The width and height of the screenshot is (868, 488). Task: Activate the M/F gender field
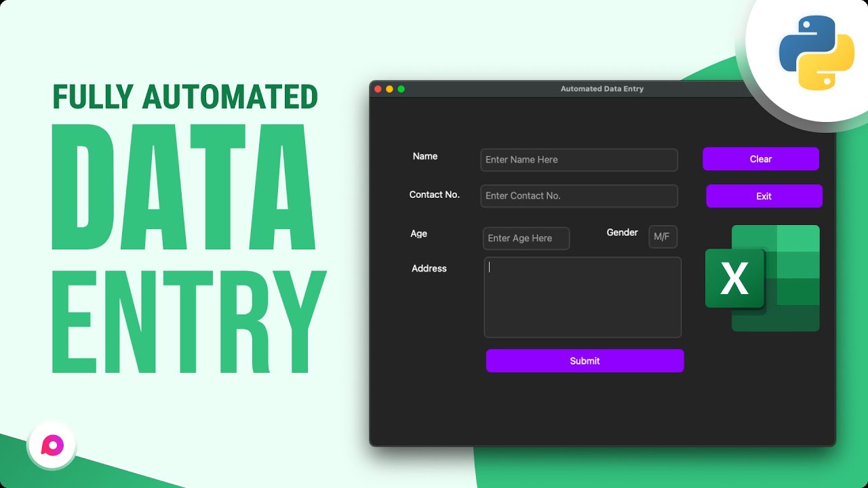(663, 237)
